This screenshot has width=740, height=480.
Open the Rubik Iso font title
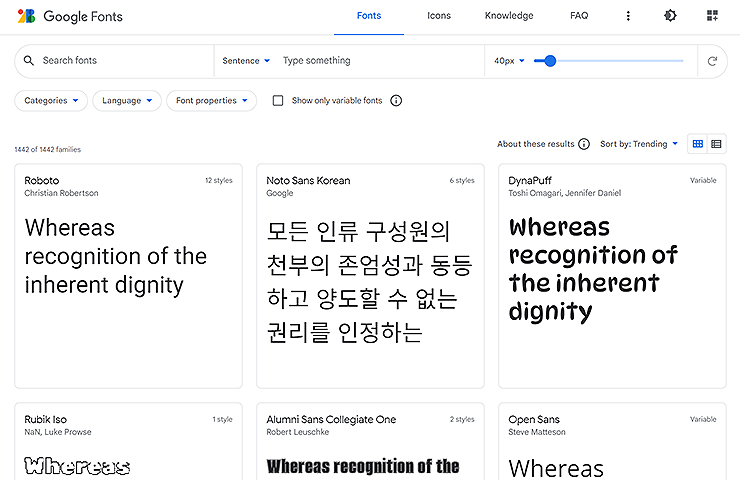pos(46,420)
